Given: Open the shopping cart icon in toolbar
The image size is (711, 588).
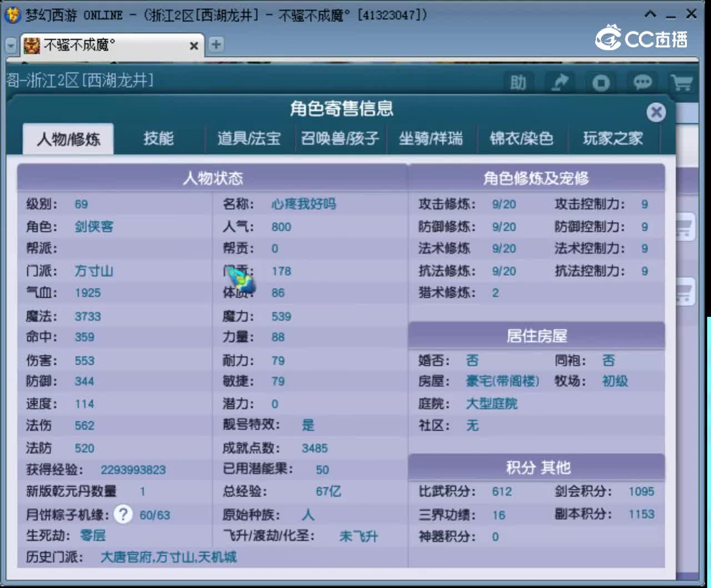Looking at the screenshot, I should [x=682, y=83].
